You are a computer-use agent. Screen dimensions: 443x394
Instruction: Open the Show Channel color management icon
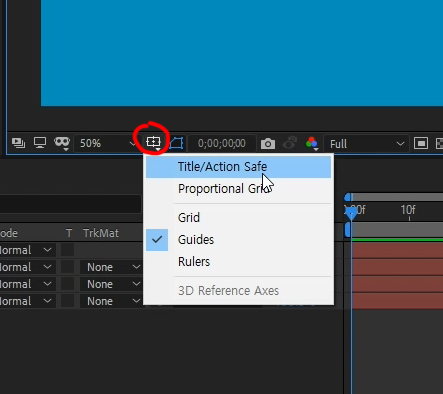coord(312,143)
